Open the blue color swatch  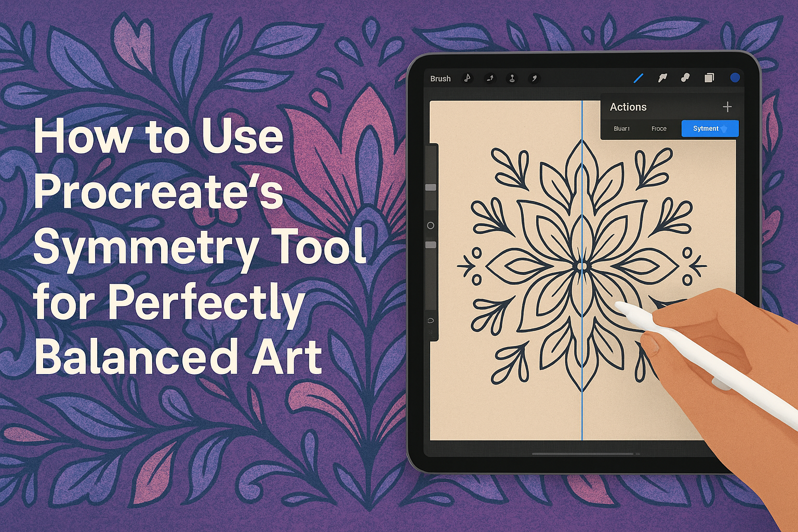(735, 77)
